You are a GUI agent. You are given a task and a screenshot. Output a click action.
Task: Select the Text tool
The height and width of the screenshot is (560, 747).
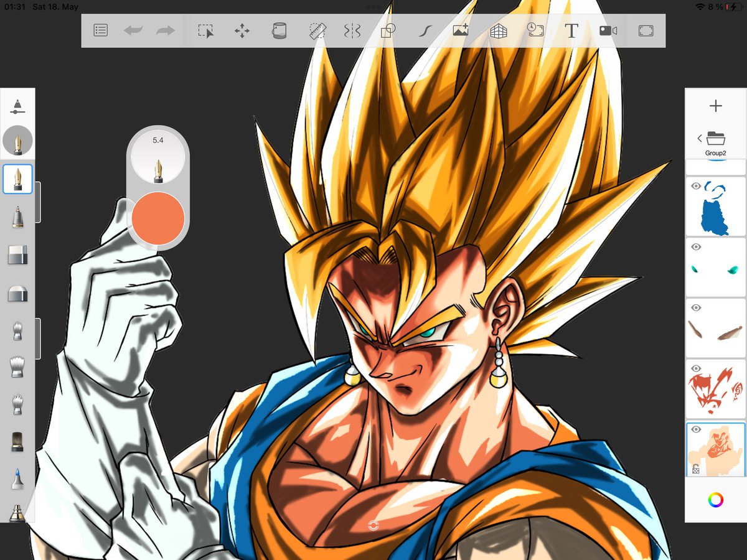click(x=571, y=30)
